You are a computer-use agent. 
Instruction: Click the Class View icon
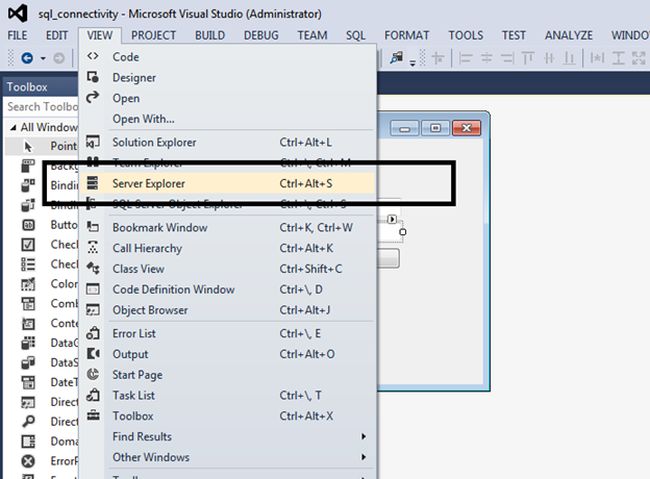93,268
